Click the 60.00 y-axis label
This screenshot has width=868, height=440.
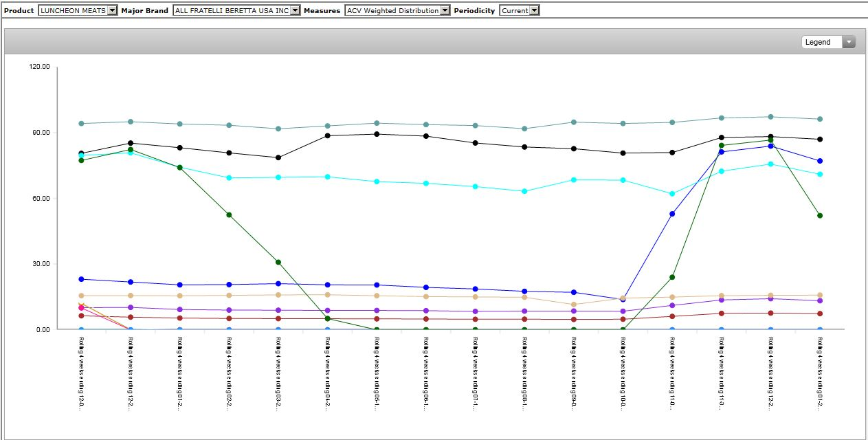pos(40,199)
